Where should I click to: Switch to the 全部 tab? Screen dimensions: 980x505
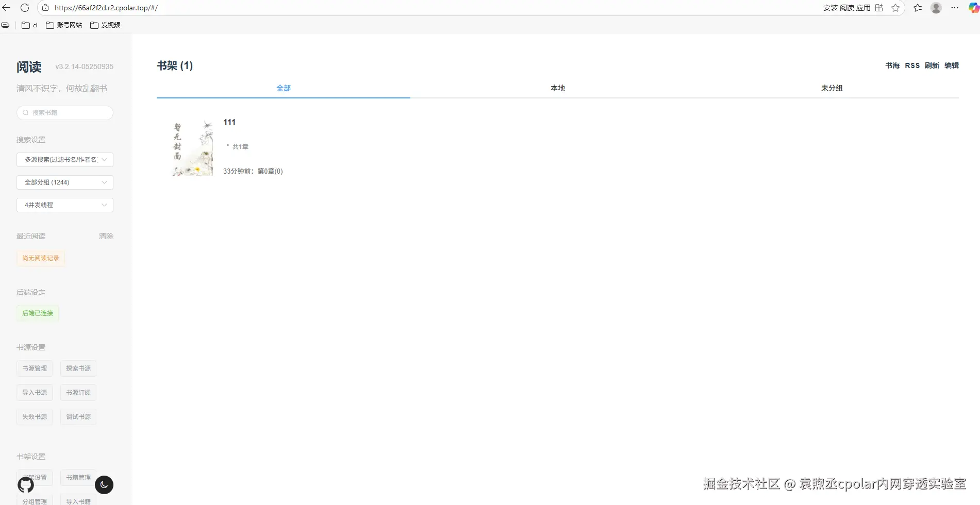pyautogui.click(x=284, y=88)
